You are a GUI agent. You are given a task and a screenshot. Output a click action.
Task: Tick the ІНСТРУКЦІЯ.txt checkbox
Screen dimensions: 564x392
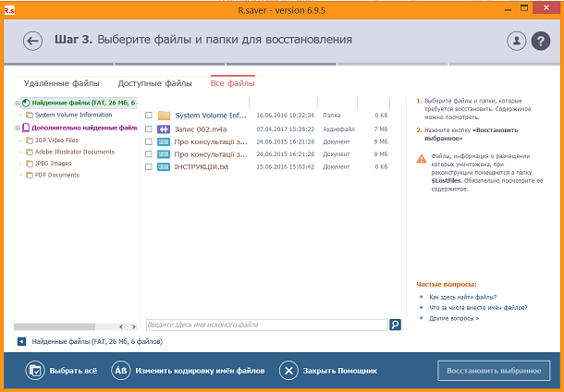tap(148, 167)
